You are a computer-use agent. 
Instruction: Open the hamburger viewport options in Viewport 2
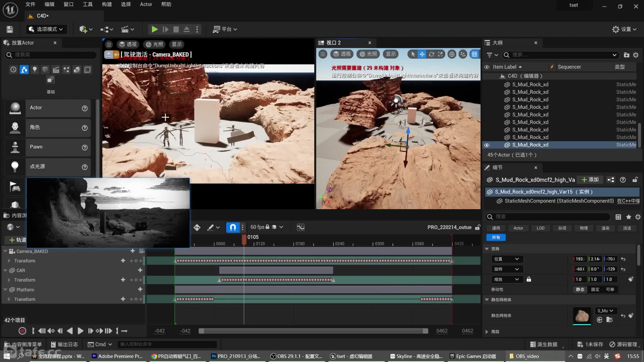point(323,54)
